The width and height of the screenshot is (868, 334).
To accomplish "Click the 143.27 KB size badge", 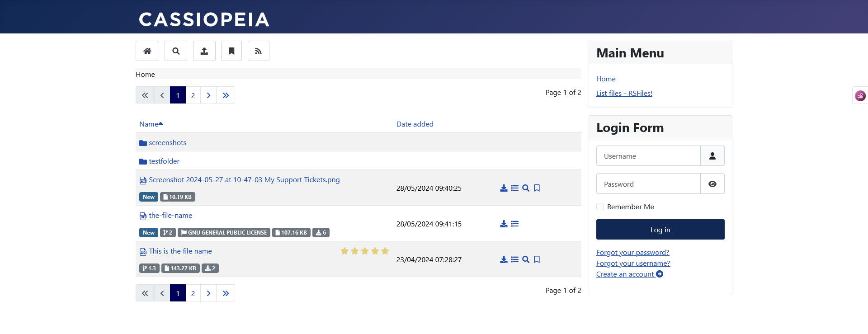I will click(x=180, y=268).
